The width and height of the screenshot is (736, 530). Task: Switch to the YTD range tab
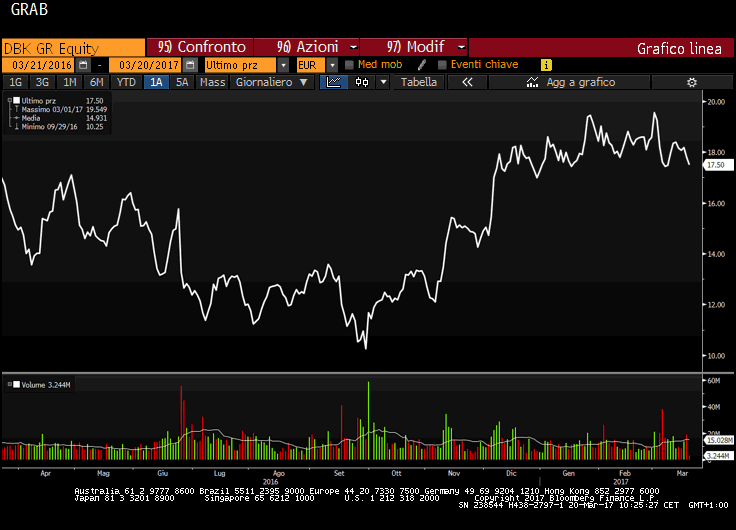click(126, 82)
